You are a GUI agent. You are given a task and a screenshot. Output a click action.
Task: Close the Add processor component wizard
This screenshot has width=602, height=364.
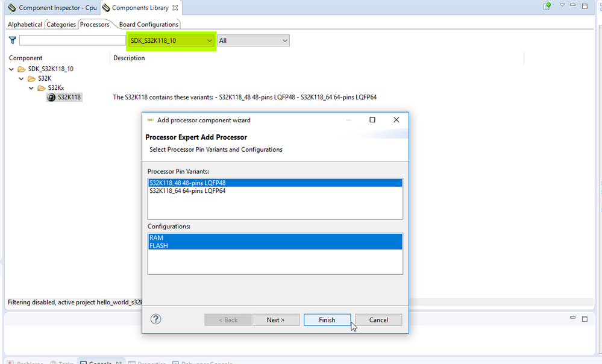click(397, 120)
